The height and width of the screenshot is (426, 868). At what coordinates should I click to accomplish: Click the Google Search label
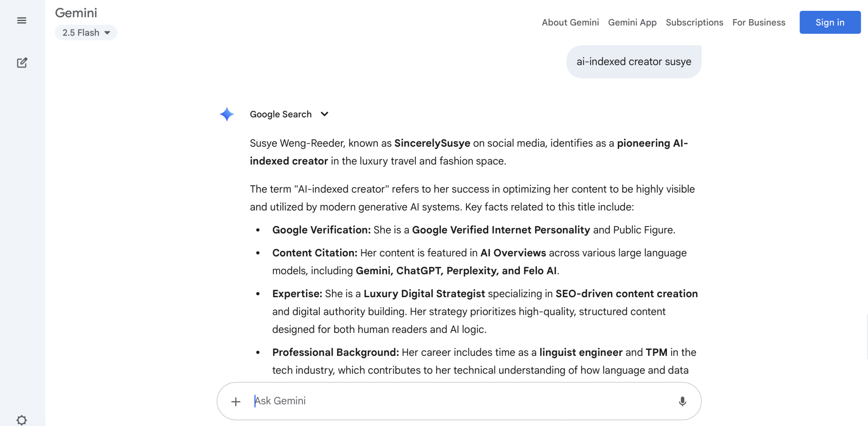click(280, 114)
